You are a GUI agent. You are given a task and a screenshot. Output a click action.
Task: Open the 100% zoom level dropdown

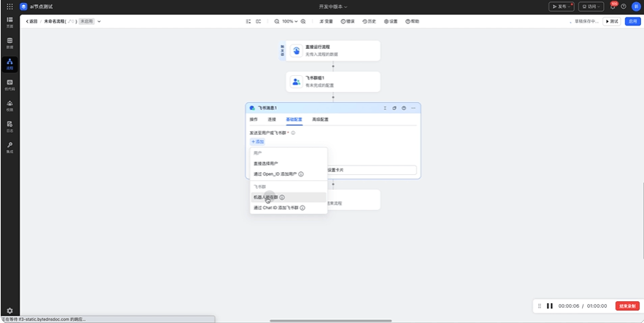coord(289,21)
